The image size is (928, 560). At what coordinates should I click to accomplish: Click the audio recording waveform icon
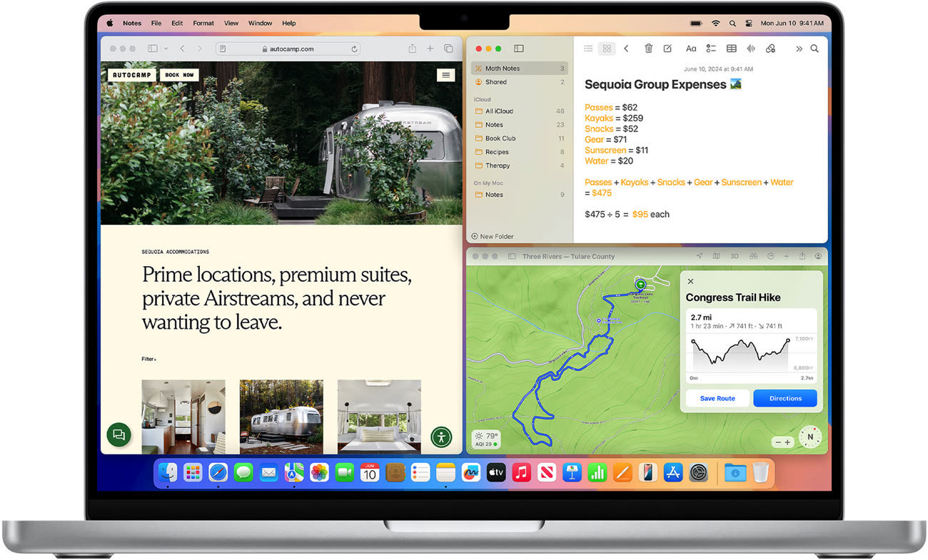click(750, 49)
